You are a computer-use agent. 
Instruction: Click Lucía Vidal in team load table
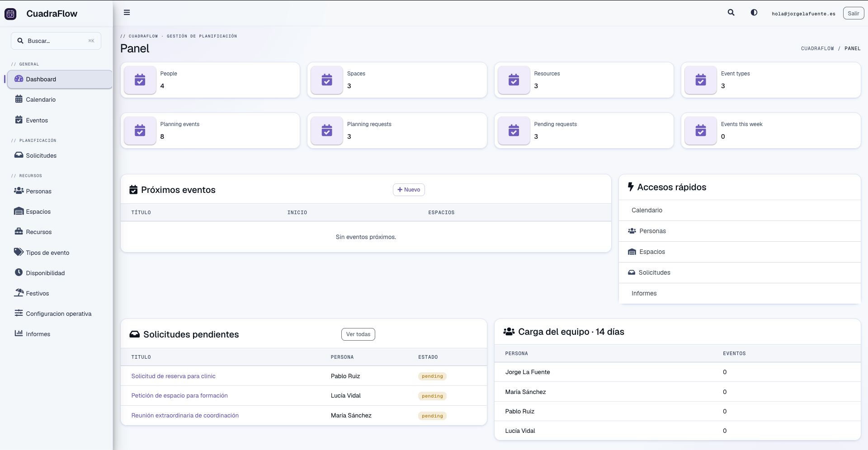pyautogui.click(x=520, y=431)
